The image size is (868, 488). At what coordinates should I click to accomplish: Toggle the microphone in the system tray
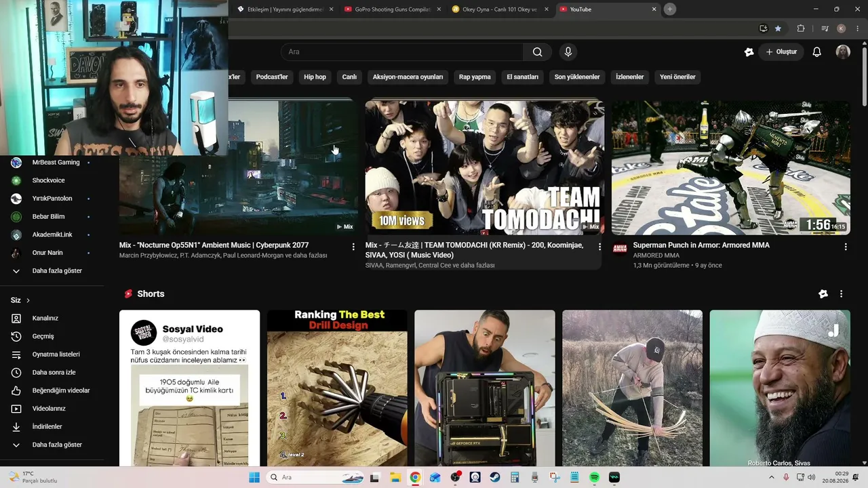786,477
